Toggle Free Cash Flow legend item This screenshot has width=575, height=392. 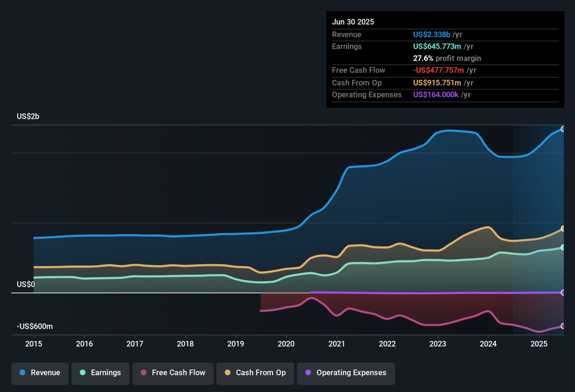(x=172, y=373)
